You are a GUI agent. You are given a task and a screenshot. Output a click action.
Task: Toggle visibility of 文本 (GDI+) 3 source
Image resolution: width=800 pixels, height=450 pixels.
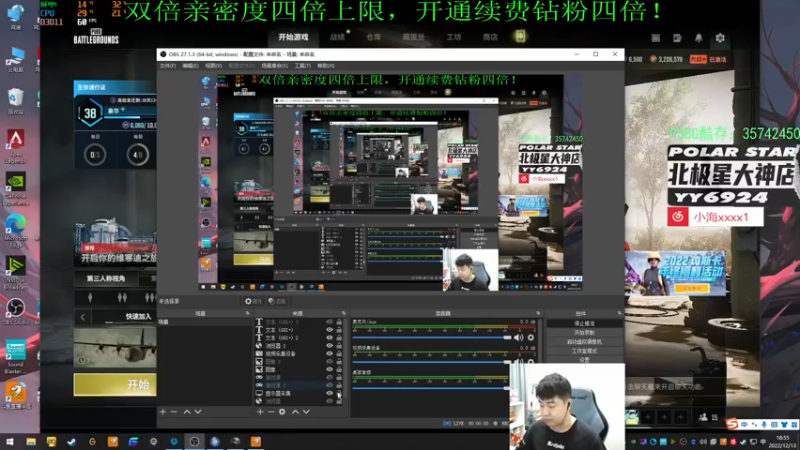[x=330, y=322]
